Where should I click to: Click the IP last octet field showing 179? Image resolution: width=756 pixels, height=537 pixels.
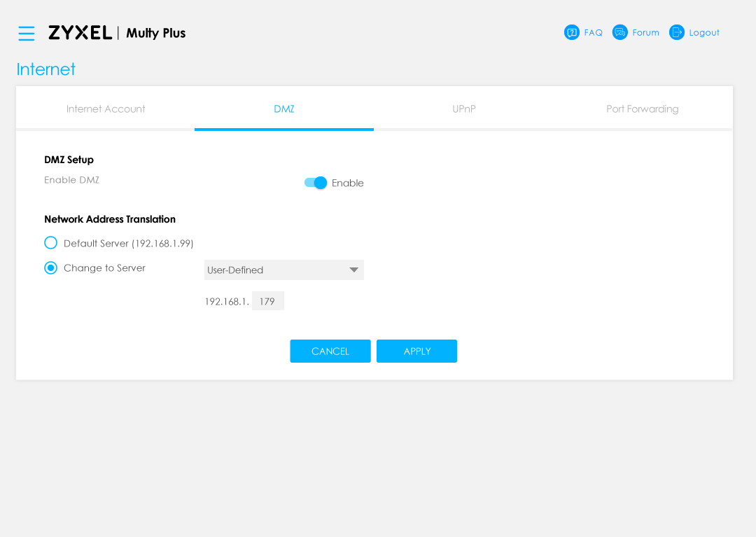click(267, 301)
